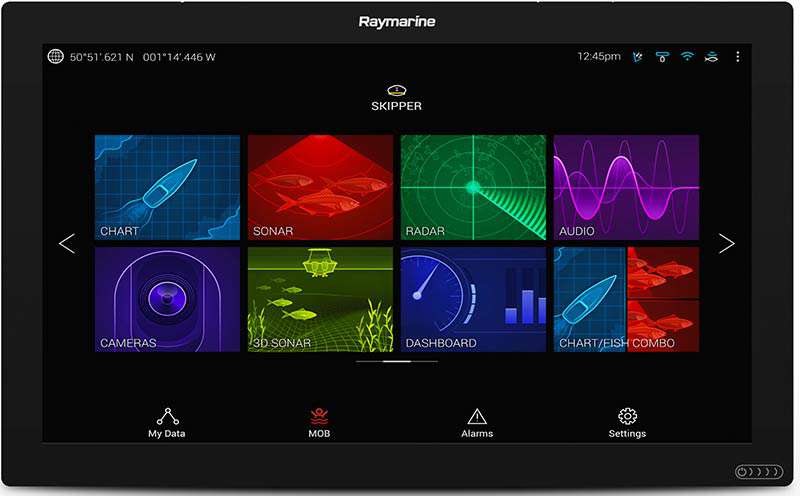Tap the GPS globe position icon
Image resolution: width=800 pixels, height=496 pixels.
coord(56,57)
